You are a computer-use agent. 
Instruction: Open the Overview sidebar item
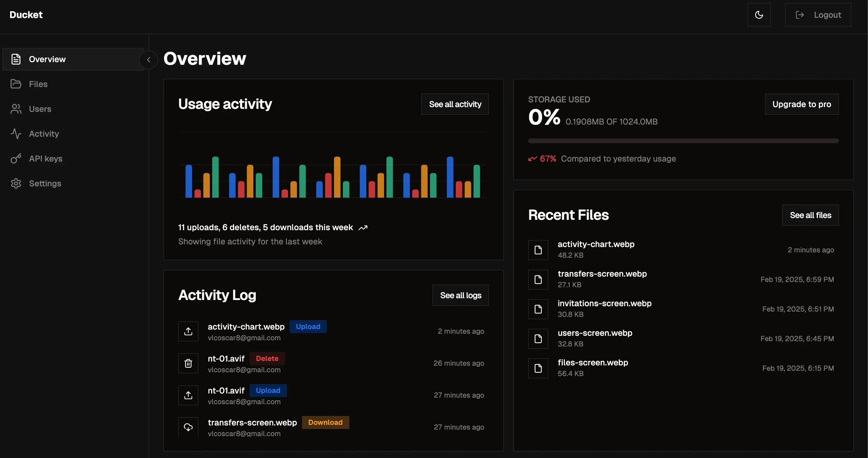(73, 59)
